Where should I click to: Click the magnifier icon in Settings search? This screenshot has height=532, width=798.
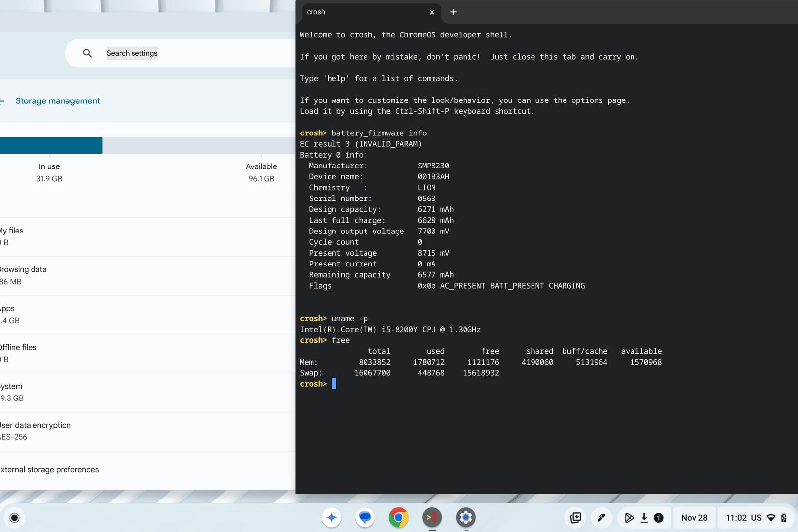(87, 53)
